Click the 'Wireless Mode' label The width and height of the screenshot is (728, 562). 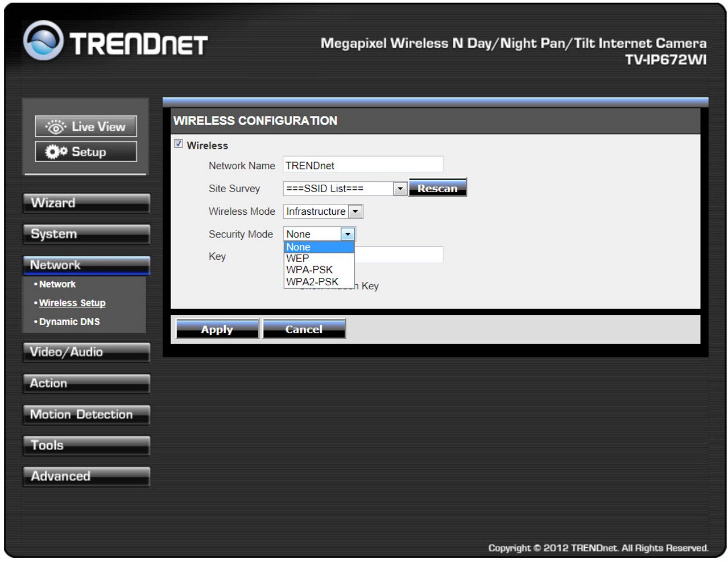[x=242, y=211]
